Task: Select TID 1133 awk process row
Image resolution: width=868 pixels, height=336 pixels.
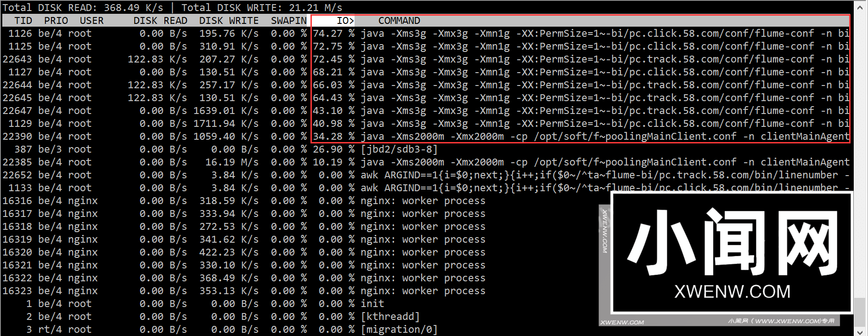Action: (x=426, y=188)
